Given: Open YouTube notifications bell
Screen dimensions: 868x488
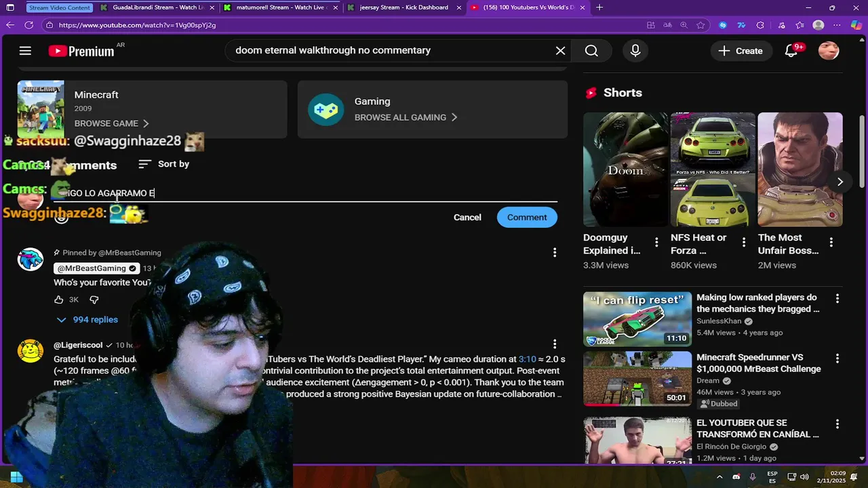Looking at the screenshot, I should click(791, 51).
